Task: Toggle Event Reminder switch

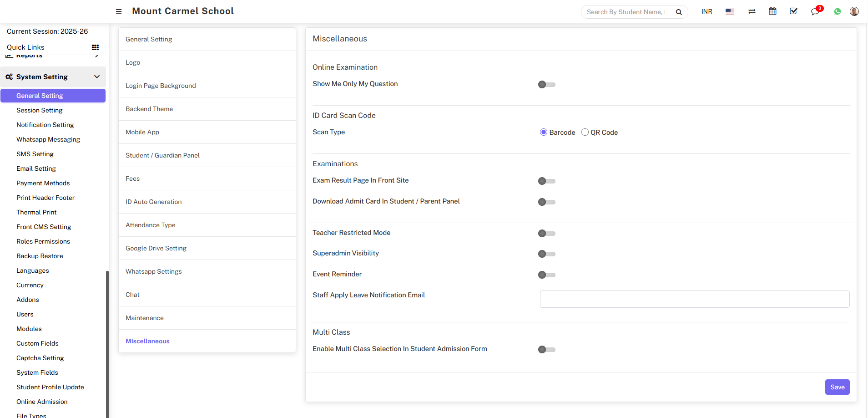Action: [x=546, y=275]
